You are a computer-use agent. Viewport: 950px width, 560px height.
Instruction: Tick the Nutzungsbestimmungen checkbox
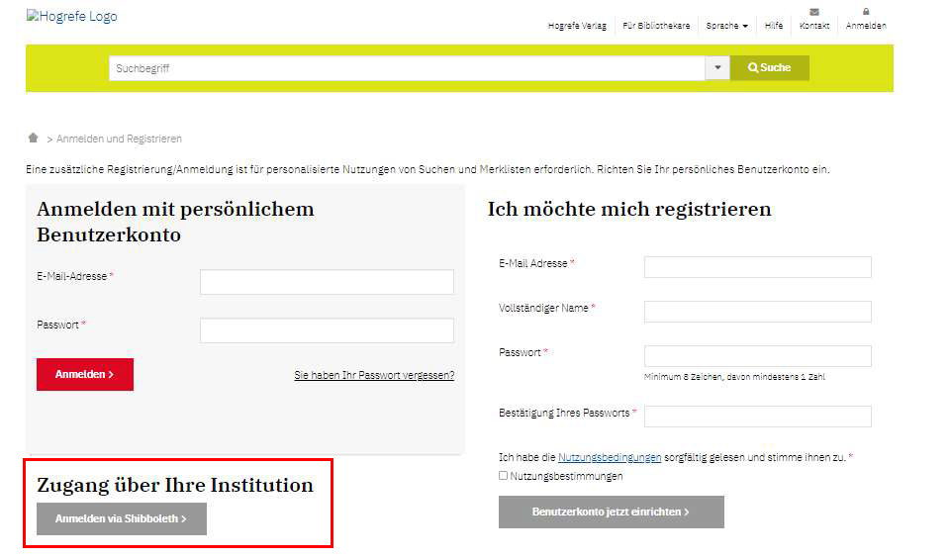(503, 476)
